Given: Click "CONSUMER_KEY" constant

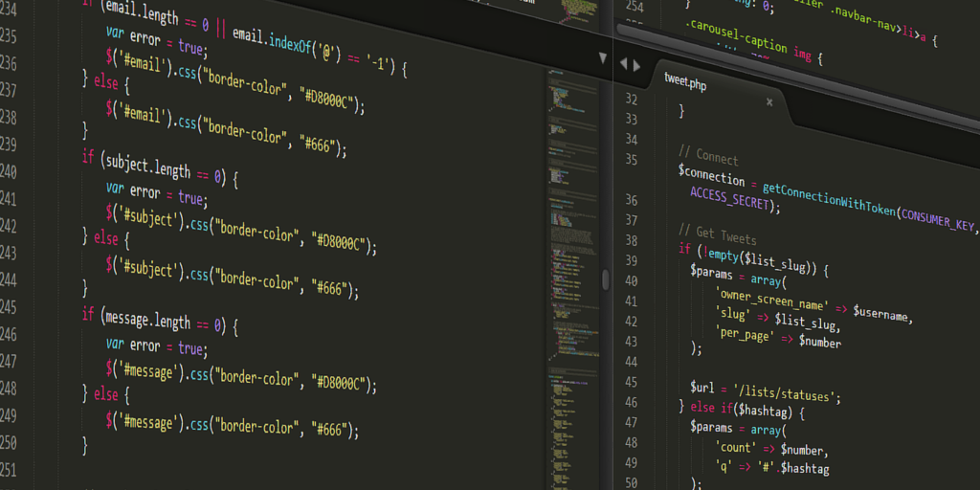Looking at the screenshot, I should 938,221.
